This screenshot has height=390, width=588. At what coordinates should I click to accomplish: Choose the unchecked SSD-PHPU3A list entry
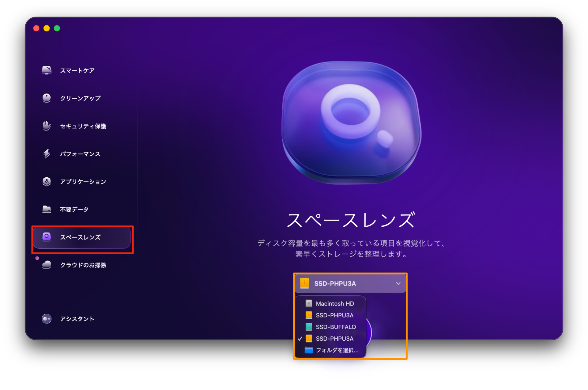point(334,315)
